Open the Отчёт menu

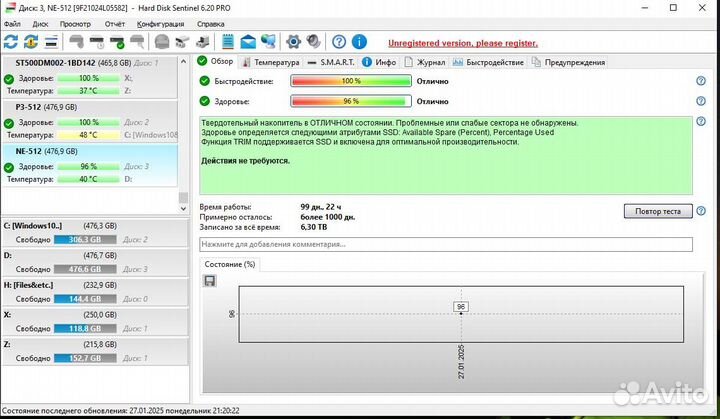[x=115, y=22]
